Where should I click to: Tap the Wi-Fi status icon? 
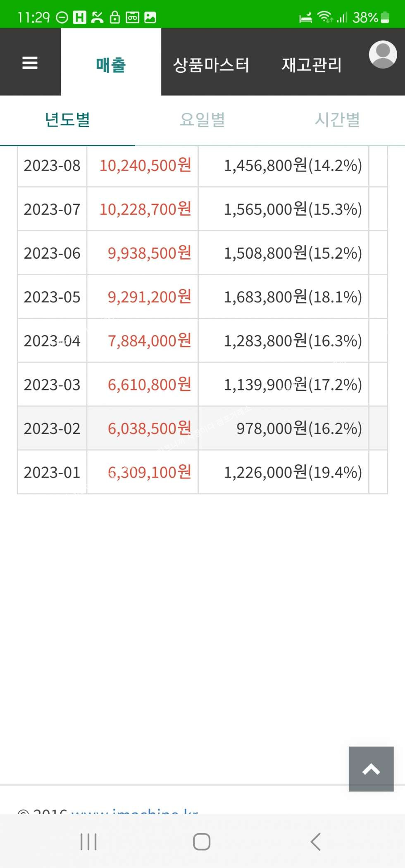point(325,17)
